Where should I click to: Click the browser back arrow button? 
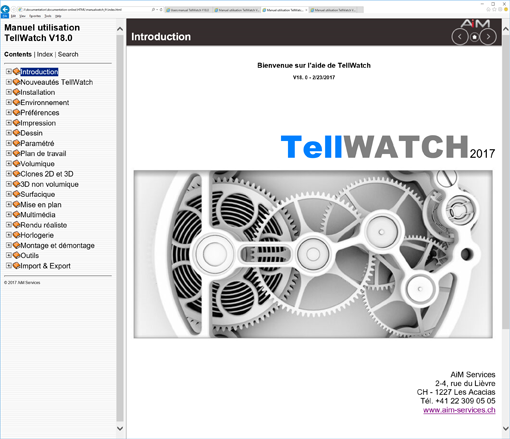pyautogui.click(x=5, y=10)
